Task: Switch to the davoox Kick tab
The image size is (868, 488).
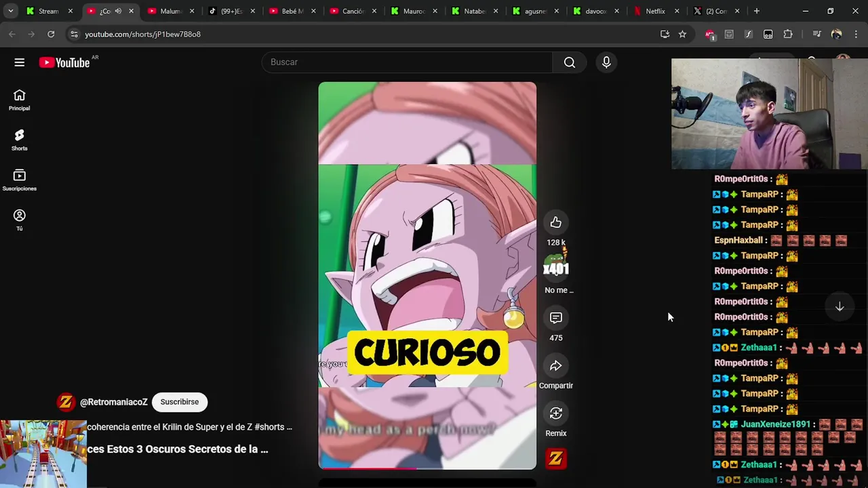Action: 595,11
